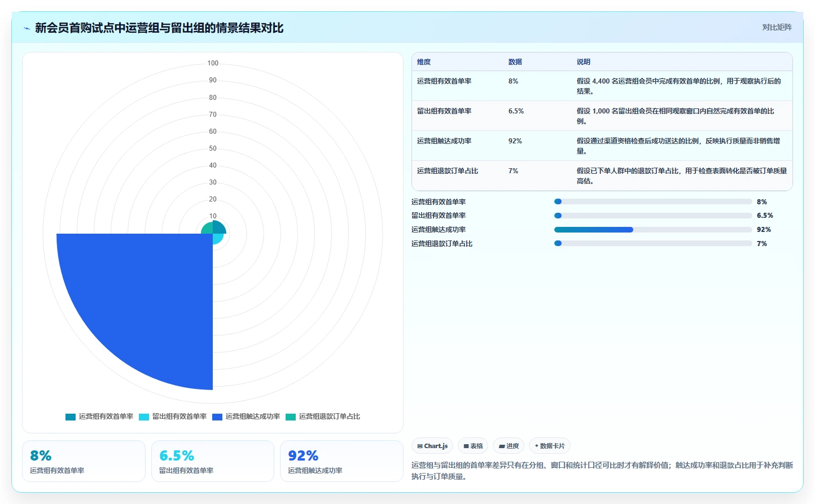This screenshot has height=504, width=815.
Task: Click the 92% progress value label
Action: point(764,230)
